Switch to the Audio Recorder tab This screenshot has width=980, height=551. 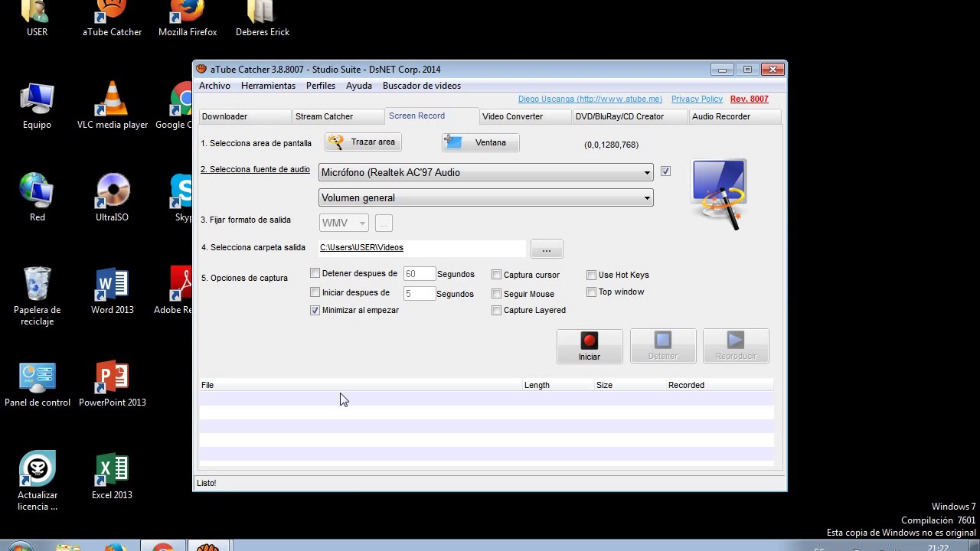pos(734,116)
